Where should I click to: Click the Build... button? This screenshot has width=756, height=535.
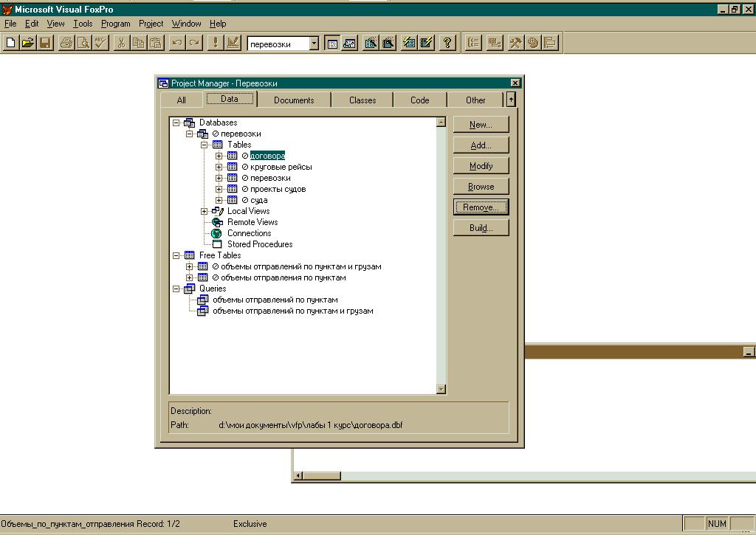click(481, 228)
